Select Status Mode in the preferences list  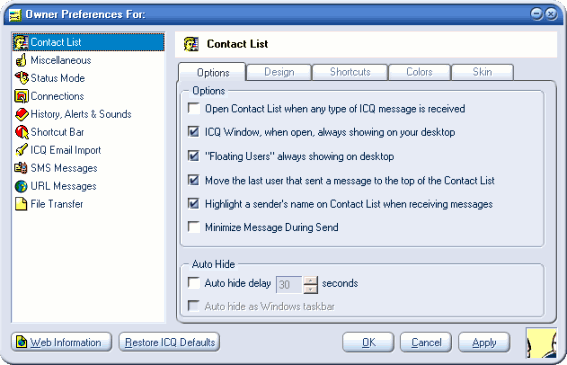[x=89, y=78]
